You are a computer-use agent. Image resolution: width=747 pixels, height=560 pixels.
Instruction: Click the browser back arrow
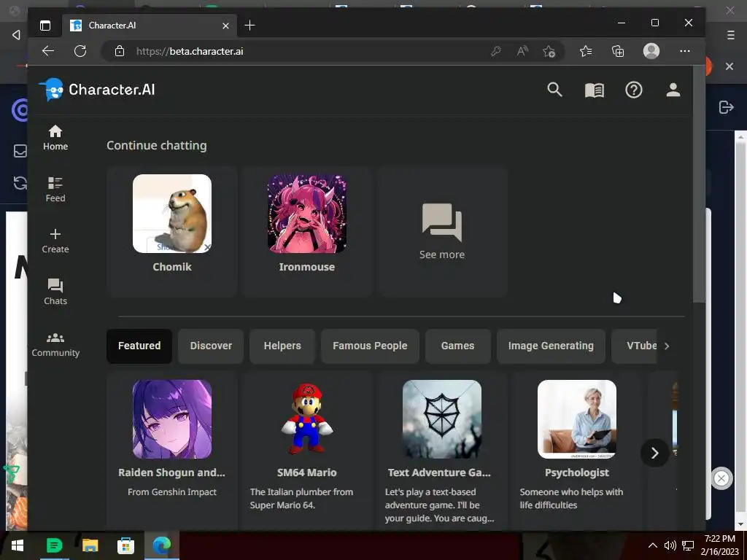(48, 51)
